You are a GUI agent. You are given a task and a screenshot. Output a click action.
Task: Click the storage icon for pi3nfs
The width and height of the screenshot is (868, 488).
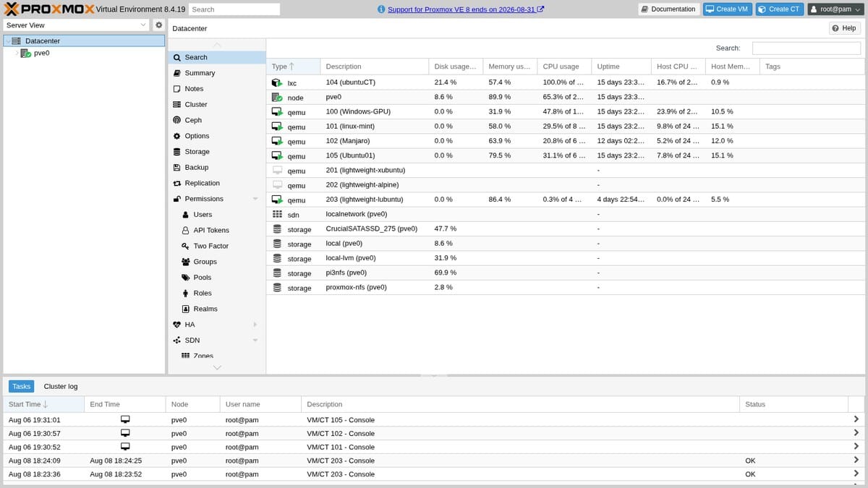pyautogui.click(x=277, y=273)
